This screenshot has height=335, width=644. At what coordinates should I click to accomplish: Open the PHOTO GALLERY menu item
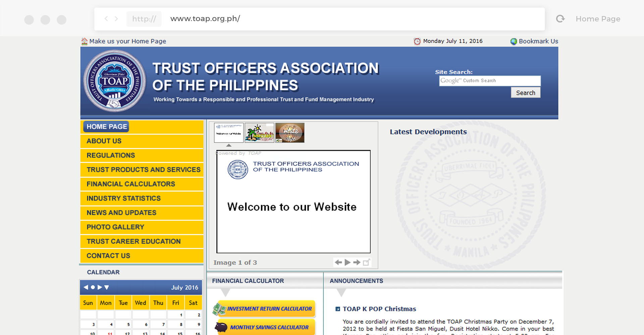(142, 227)
